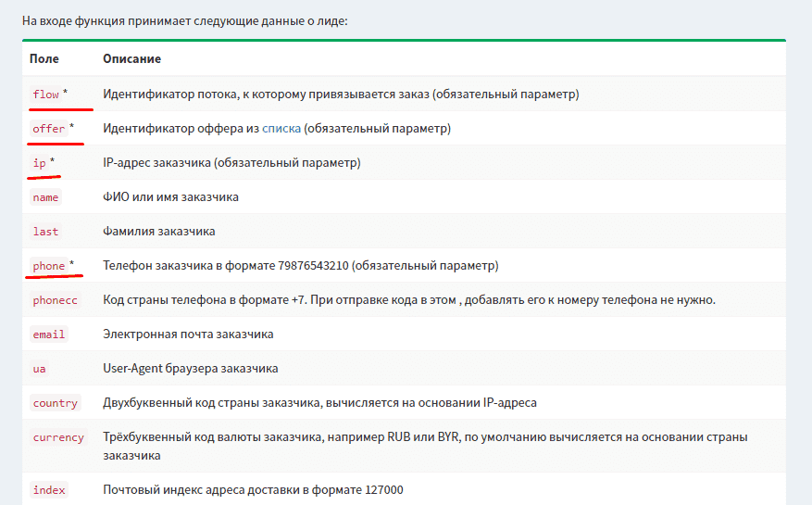
Task: Click the intro text above the table
Action: 185,19
